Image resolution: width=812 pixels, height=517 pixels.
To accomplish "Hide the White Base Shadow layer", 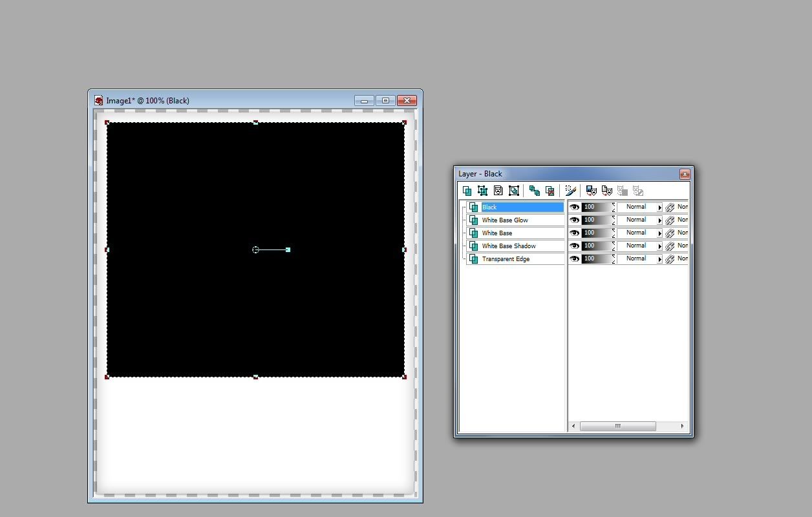I will click(x=574, y=246).
